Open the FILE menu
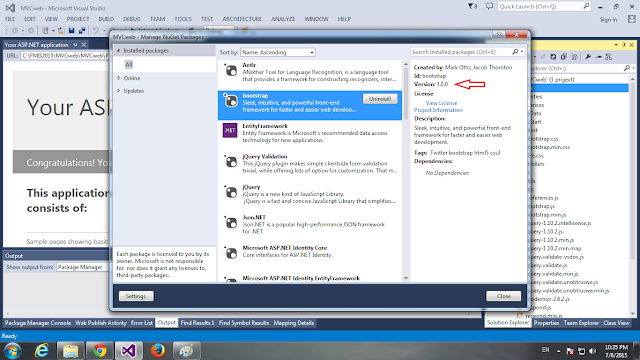The width and height of the screenshot is (640, 360). click(x=10, y=19)
